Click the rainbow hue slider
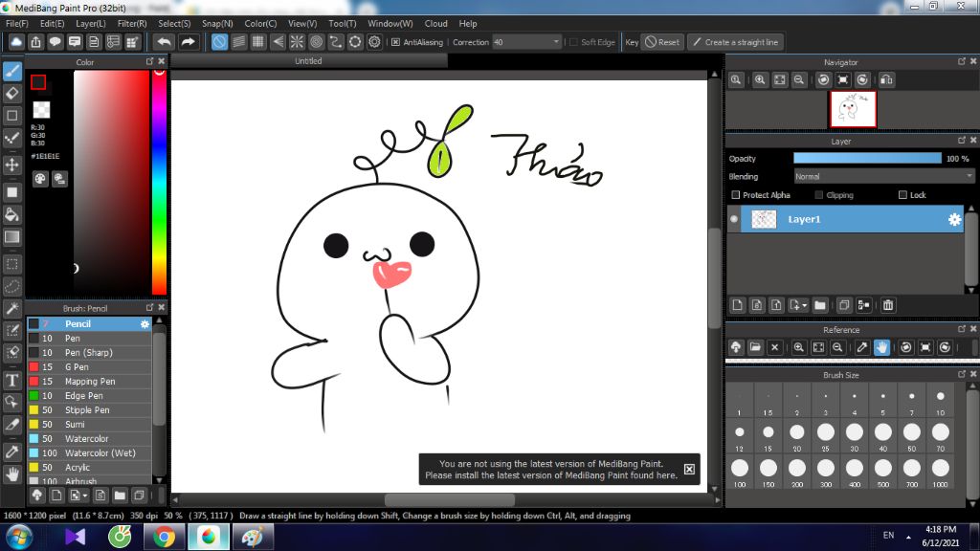The image size is (980, 551). coord(160,181)
